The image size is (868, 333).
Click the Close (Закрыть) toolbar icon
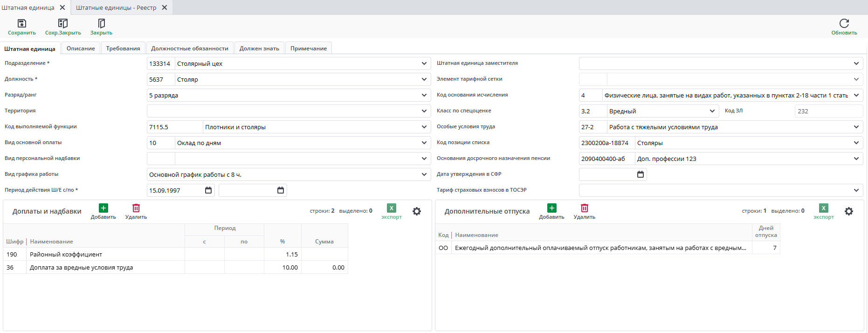(101, 24)
